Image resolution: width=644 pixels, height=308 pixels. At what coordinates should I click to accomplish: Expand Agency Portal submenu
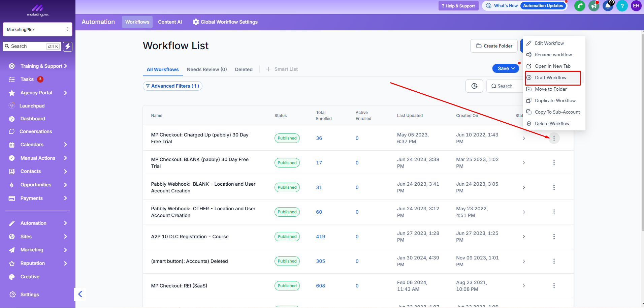point(65,93)
